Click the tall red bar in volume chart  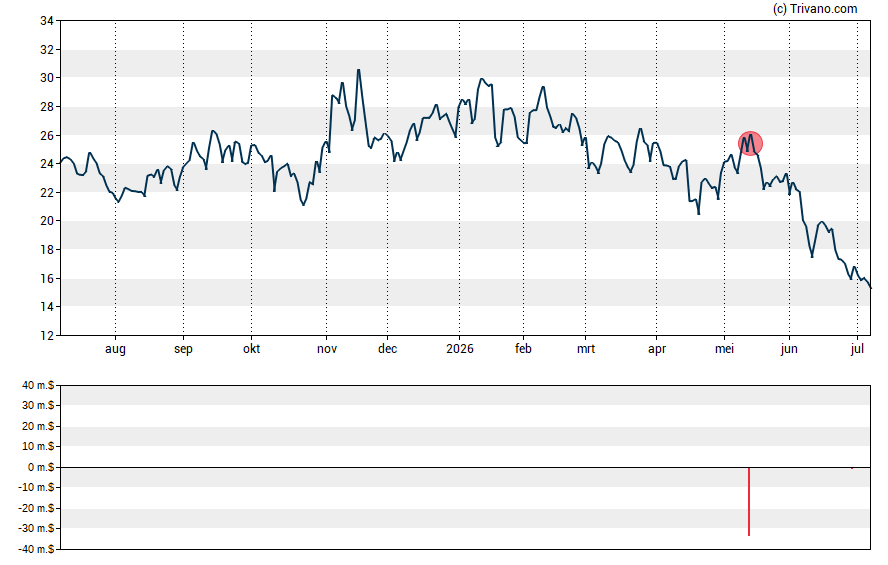coord(749,501)
